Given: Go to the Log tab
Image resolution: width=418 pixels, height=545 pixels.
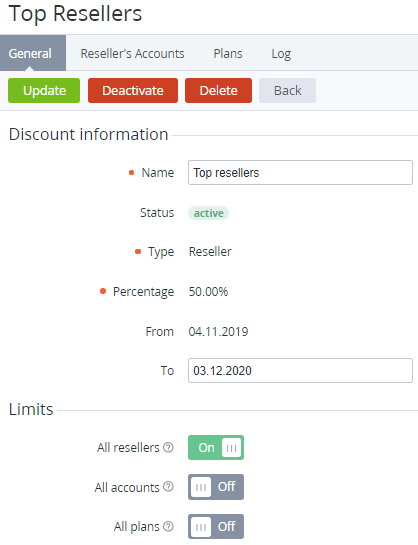Looking at the screenshot, I should [281, 54].
